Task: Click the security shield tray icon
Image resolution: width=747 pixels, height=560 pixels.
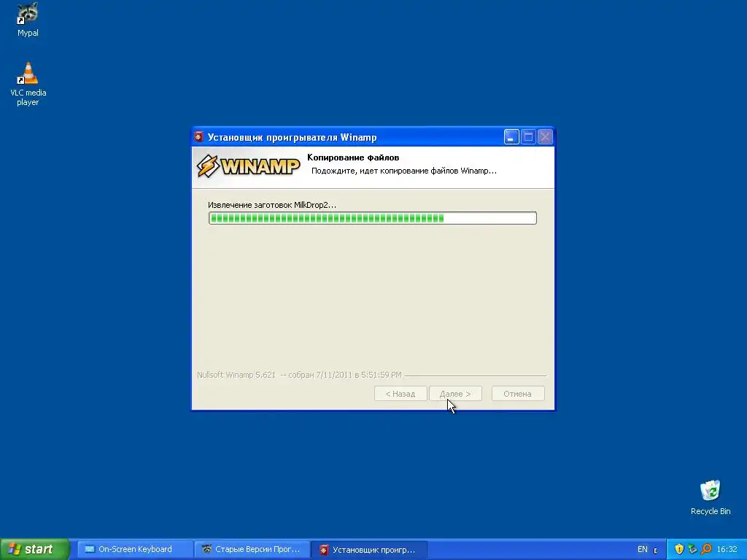Action: tap(679, 549)
